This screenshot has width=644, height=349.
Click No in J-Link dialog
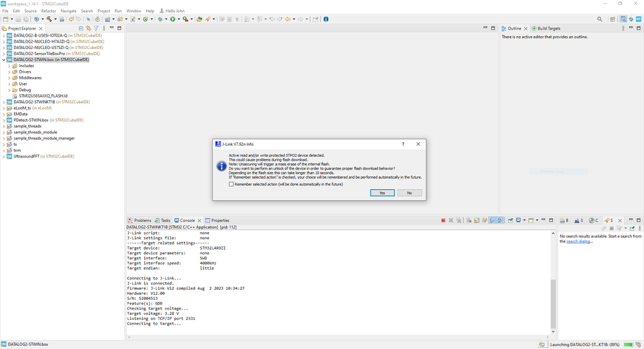point(409,193)
